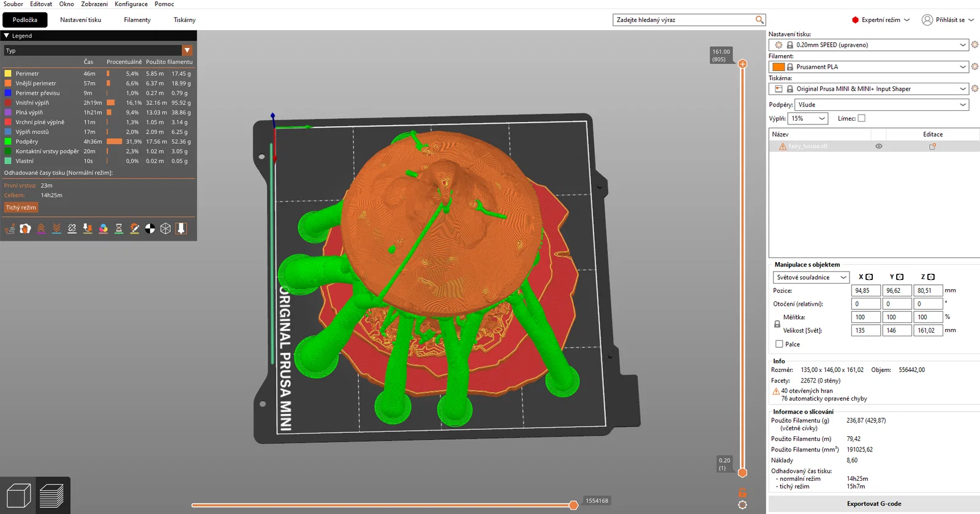This screenshot has height=514, width=980.
Task: Toggle center of gravity icon
Action: pos(150,229)
